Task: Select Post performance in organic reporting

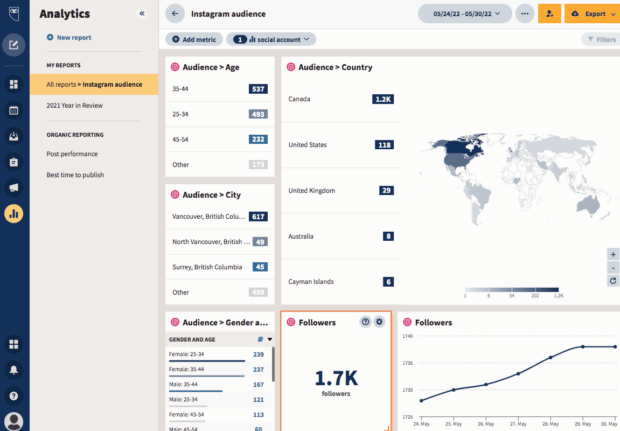Action: coord(72,154)
